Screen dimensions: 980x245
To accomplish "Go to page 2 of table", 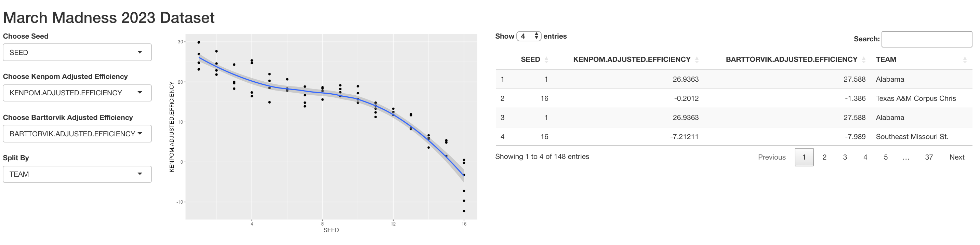I will [x=824, y=157].
